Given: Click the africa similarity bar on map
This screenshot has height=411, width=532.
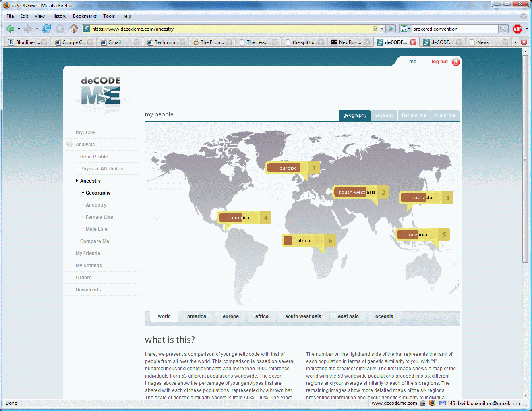Looking at the screenshot, I should pos(303,241).
